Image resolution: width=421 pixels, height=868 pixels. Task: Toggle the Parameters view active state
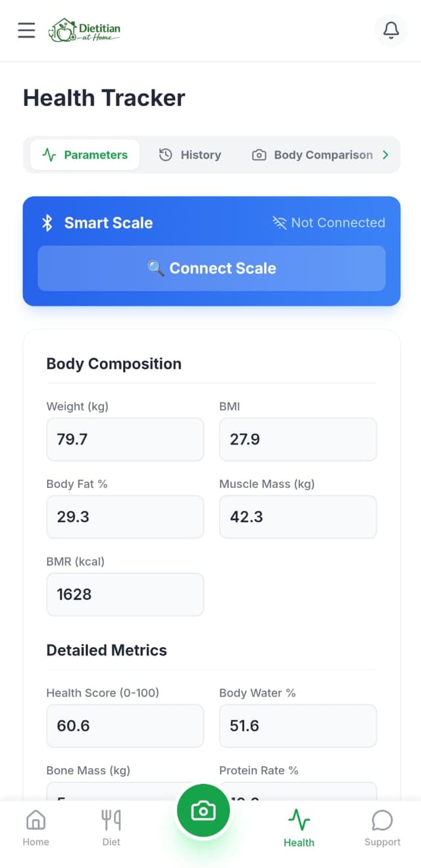pos(85,155)
